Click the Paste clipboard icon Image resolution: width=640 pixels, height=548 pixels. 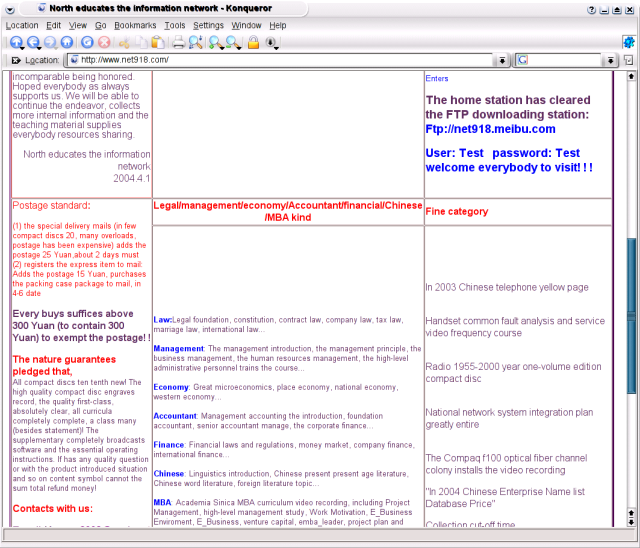pyautogui.click(x=158, y=42)
